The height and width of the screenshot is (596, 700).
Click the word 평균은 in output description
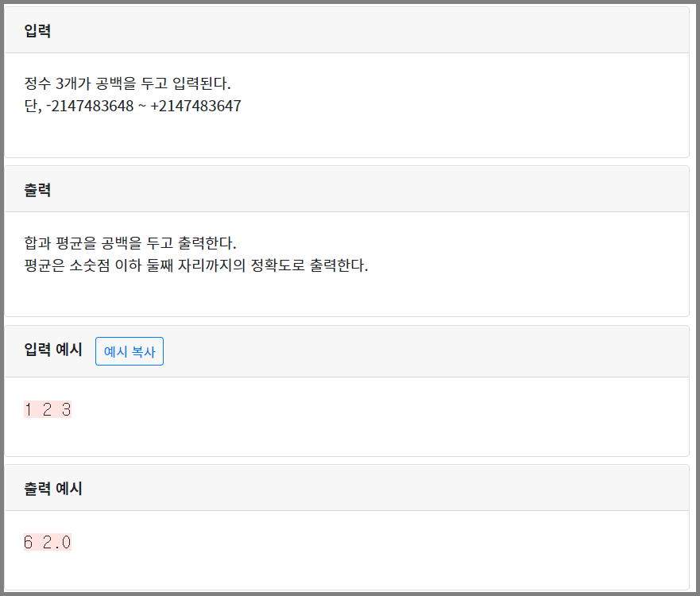point(44,265)
